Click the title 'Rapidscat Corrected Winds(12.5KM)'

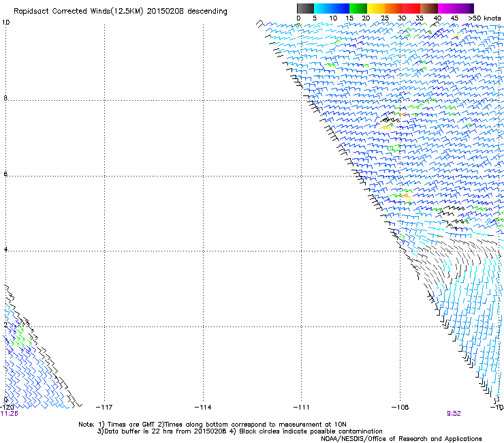pyautogui.click(x=78, y=12)
